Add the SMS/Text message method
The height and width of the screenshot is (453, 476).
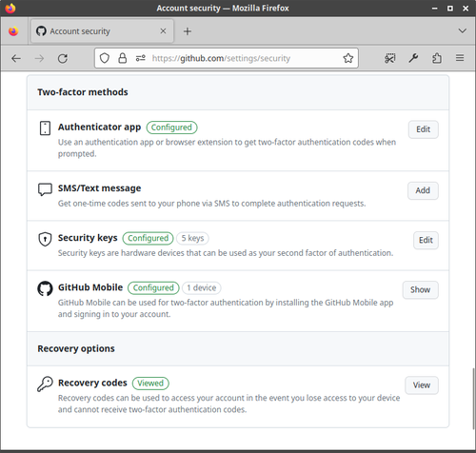423,190
